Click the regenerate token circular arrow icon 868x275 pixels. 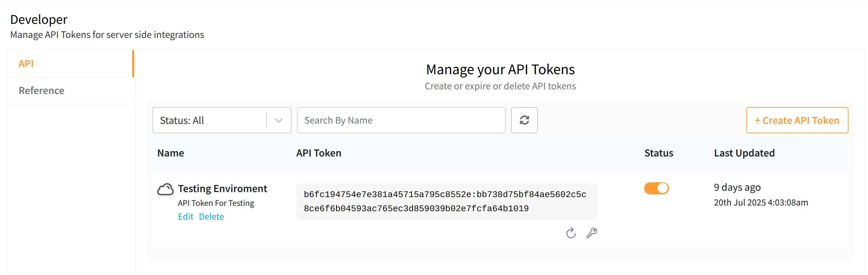point(571,233)
